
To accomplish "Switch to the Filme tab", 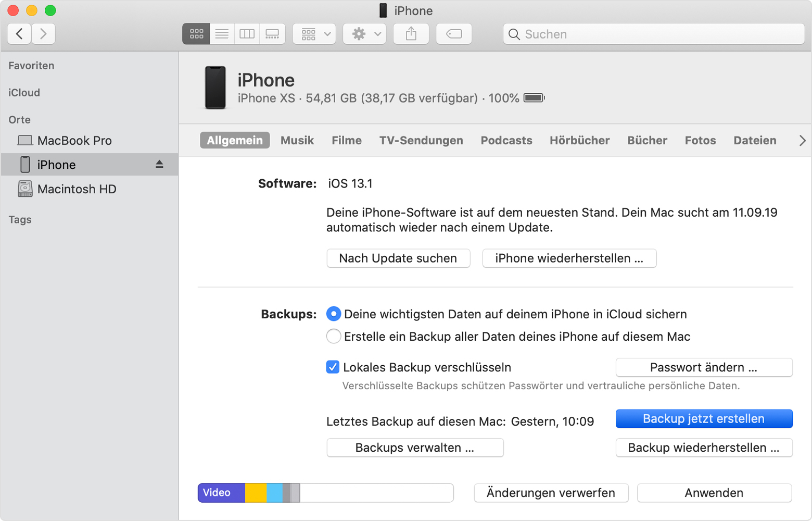I will tap(347, 140).
